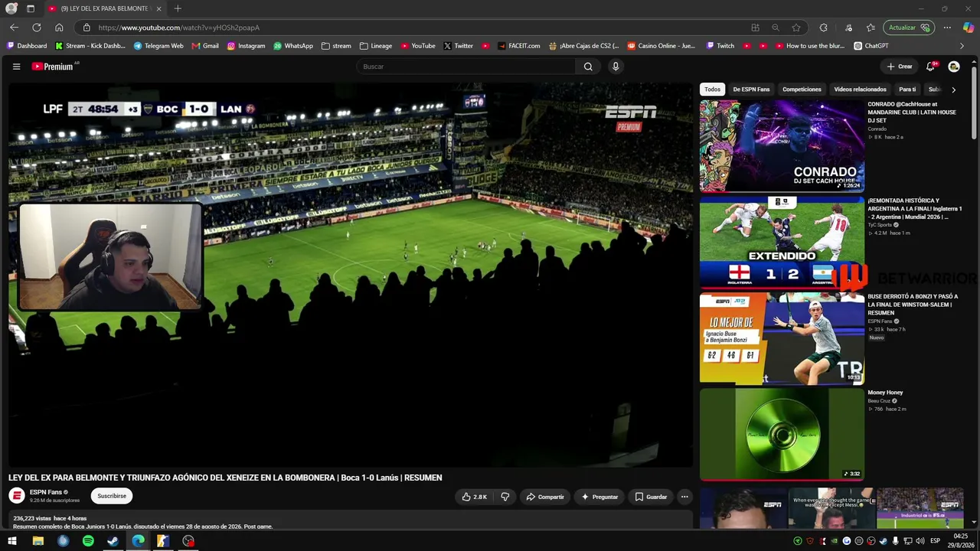Open the system clock and date
Screen dimensions: 980x551
(x=961, y=541)
